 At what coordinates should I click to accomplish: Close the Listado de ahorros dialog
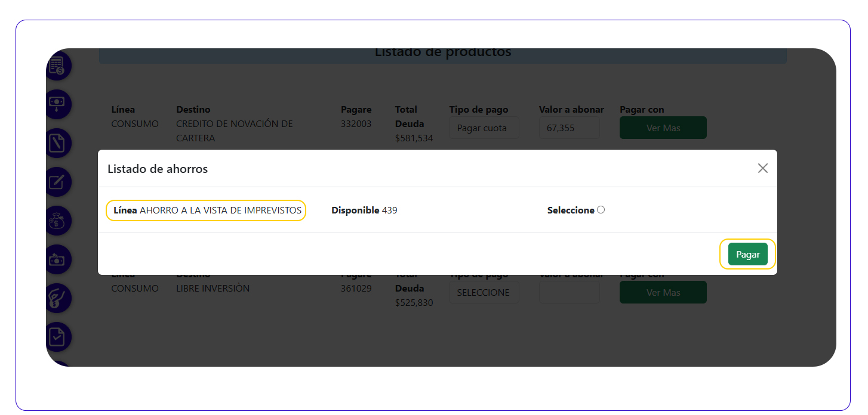click(762, 168)
